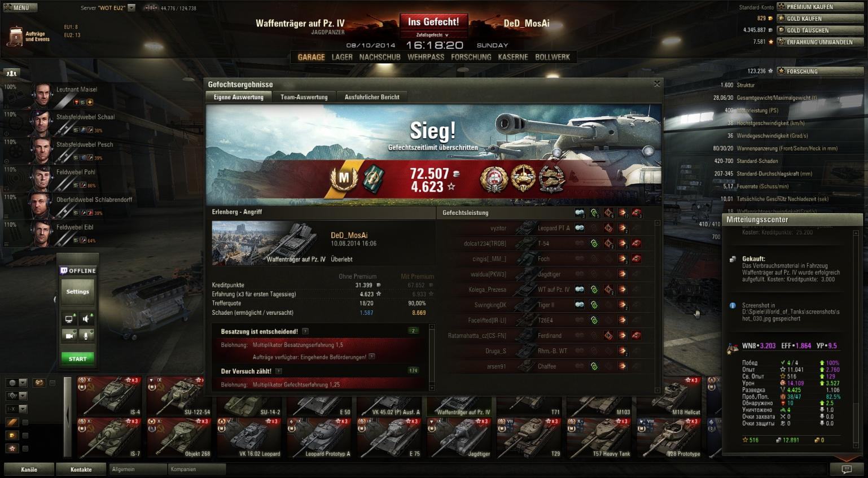Screen dimensions: 868x478
Task: Toggle the Twitch microphone icon
Action: pyautogui.click(x=86, y=335)
